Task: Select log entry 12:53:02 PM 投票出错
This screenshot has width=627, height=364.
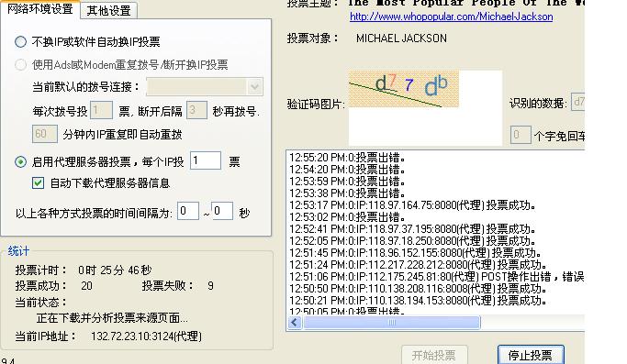Action: (x=348, y=217)
